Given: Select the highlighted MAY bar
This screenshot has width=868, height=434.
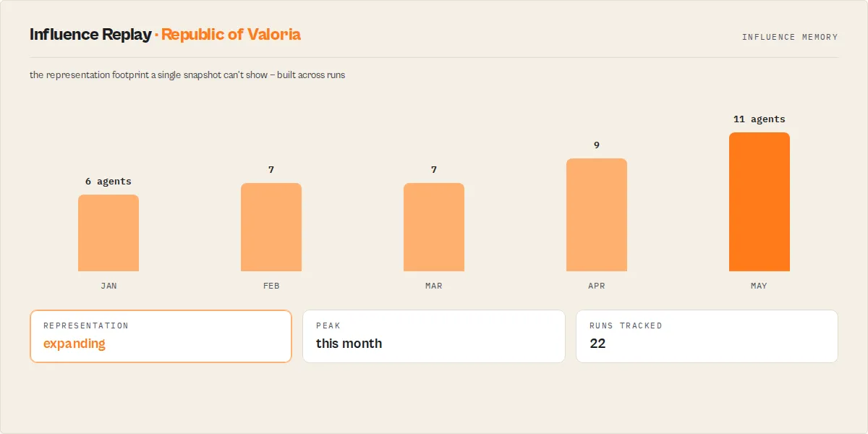Looking at the screenshot, I should [x=759, y=202].
